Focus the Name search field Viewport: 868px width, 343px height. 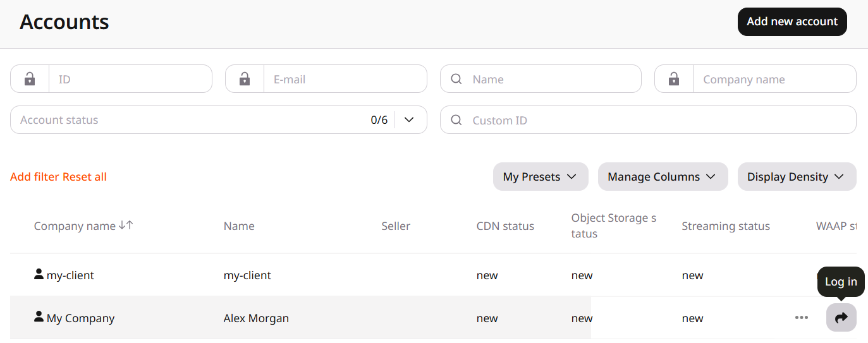pyautogui.click(x=541, y=79)
